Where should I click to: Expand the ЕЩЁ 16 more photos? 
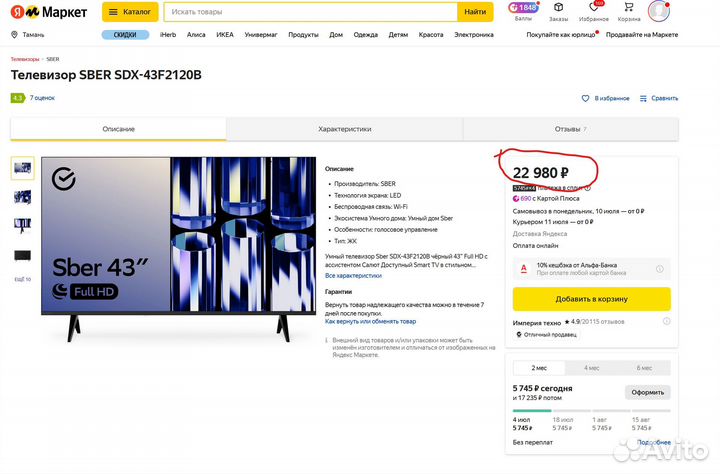[x=22, y=279]
